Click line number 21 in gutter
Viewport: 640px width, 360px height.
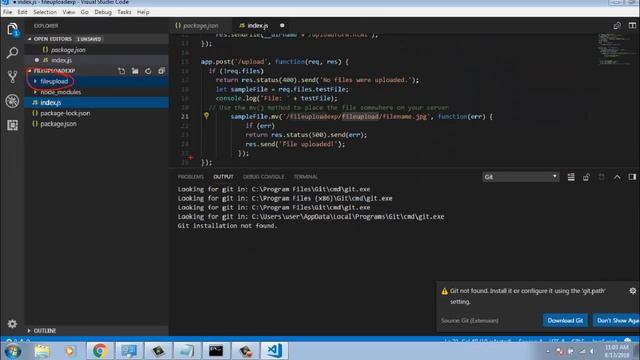[185, 116]
